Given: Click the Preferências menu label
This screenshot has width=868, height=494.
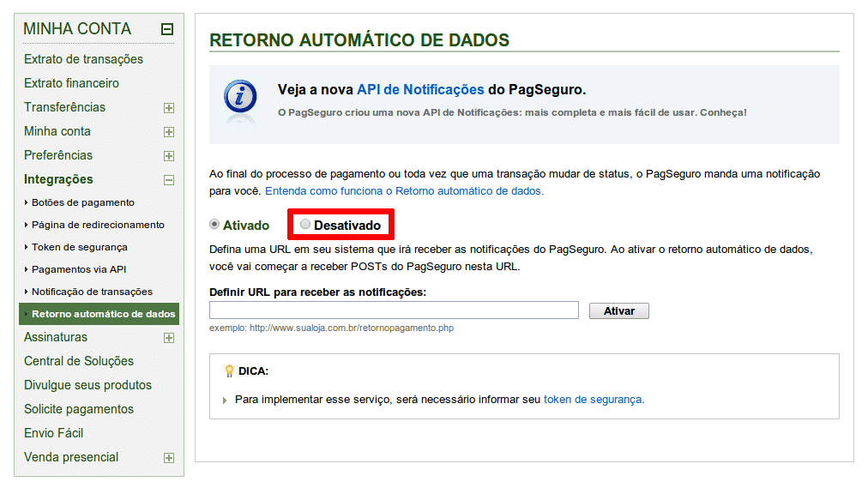Looking at the screenshot, I should pos(58,155).
